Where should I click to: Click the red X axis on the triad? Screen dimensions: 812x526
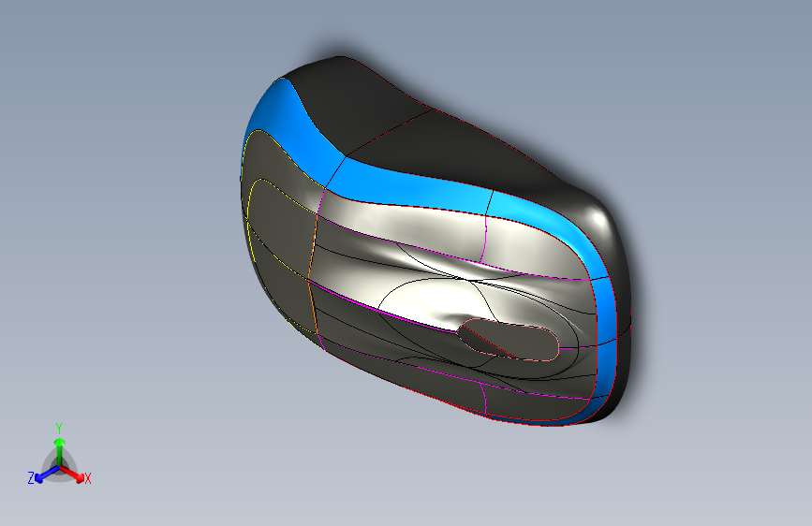coord(72,474)
